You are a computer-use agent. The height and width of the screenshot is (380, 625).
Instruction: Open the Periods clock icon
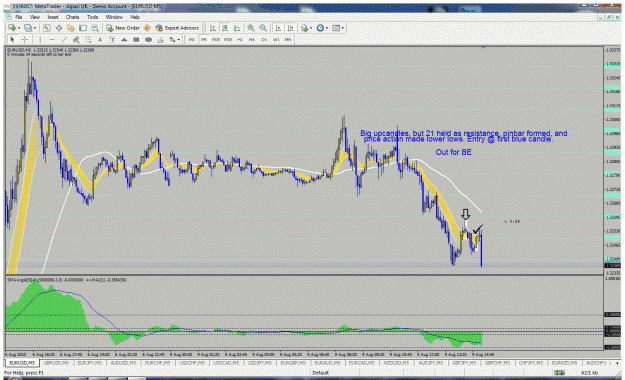pyautogui.click(x=320, y=28)
